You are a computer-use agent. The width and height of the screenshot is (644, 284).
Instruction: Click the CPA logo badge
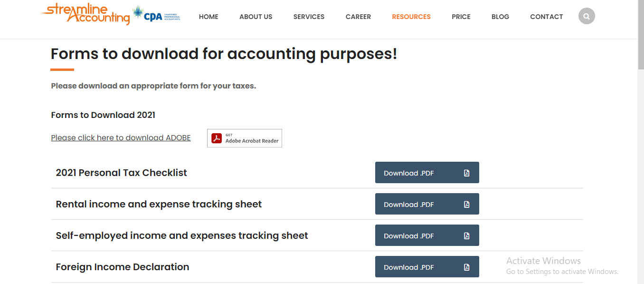(156, 15)
